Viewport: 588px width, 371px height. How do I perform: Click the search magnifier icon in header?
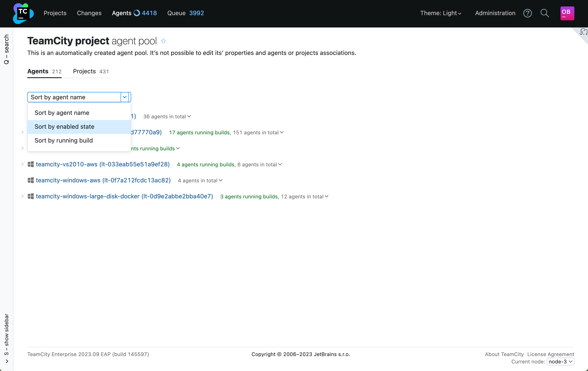tap(545, 13)
